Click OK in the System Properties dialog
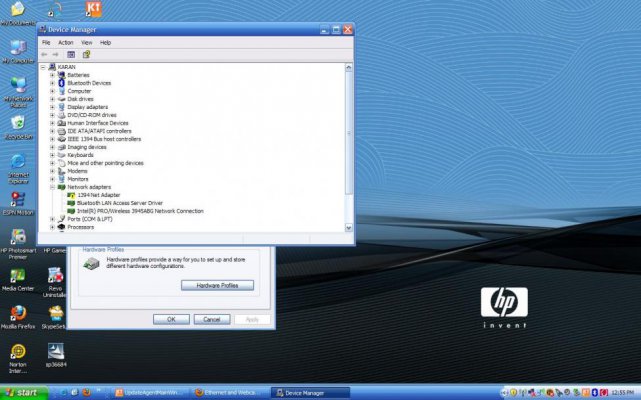 [x=171, y=319]
